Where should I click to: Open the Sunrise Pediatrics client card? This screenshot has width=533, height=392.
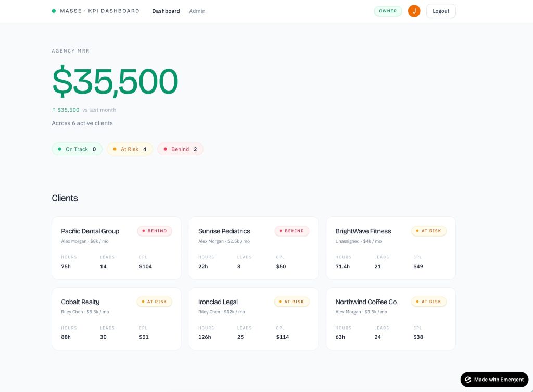[x=253, y=248]
